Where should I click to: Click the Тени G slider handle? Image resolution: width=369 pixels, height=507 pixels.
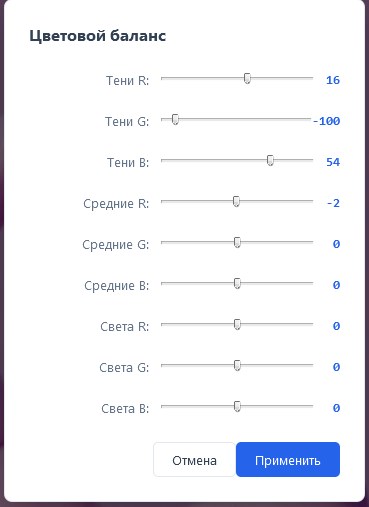(175, 119)
